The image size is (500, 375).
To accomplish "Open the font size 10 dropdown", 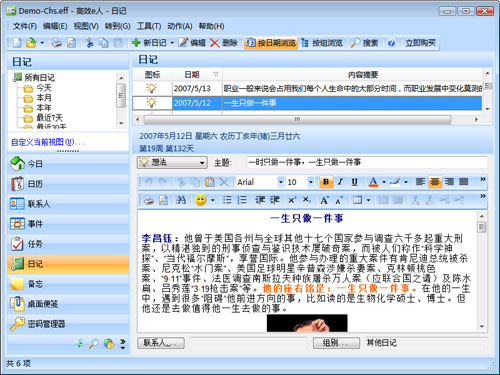I will [x=311, y=182].
